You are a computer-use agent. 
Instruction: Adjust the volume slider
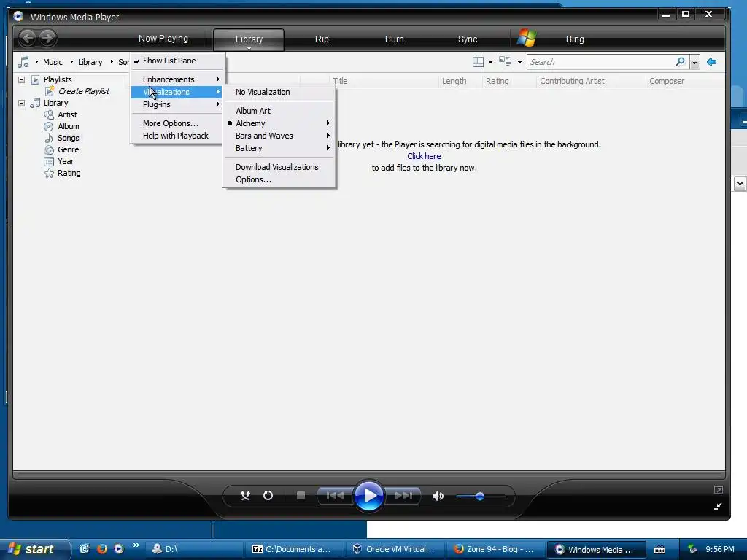(480, 496)
